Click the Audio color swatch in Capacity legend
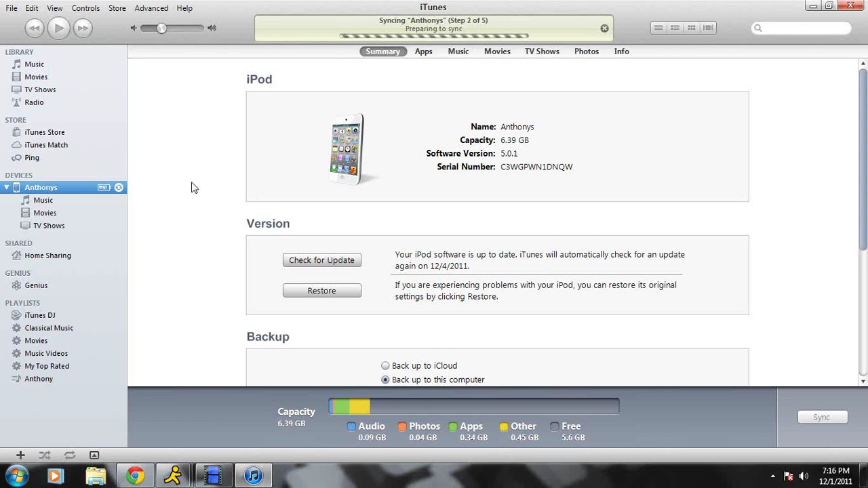 [351, 426]
